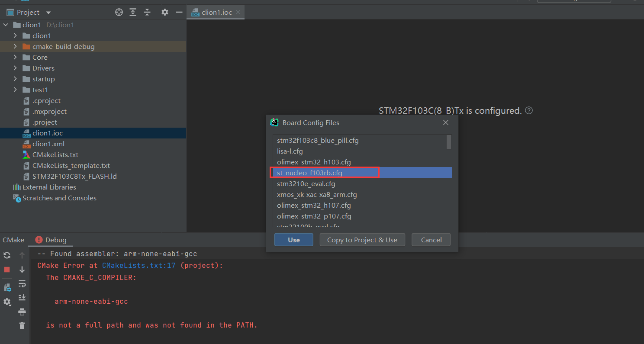Viewport: 644px width, 344px height.
Task: Open Scratches and Consoles node
Action: (x=59, y=198)
